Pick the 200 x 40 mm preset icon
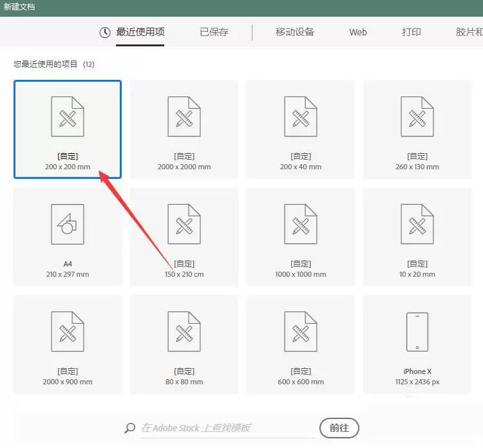 pyautogui.click(x=301, y=117)
